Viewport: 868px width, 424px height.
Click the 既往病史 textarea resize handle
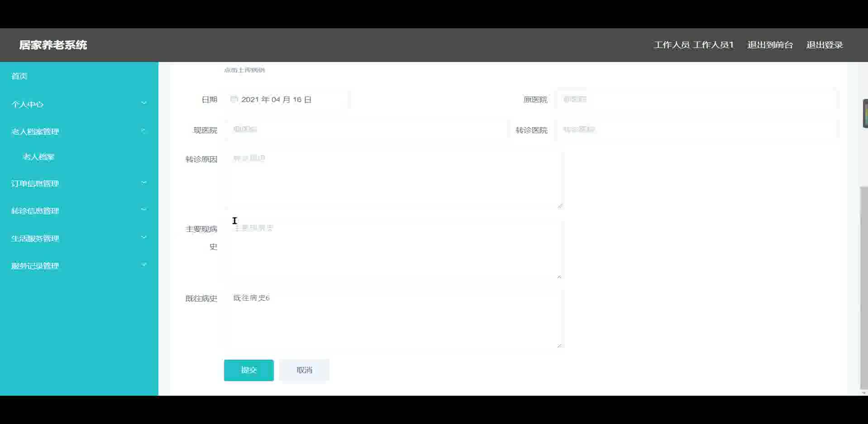point(560,345)
